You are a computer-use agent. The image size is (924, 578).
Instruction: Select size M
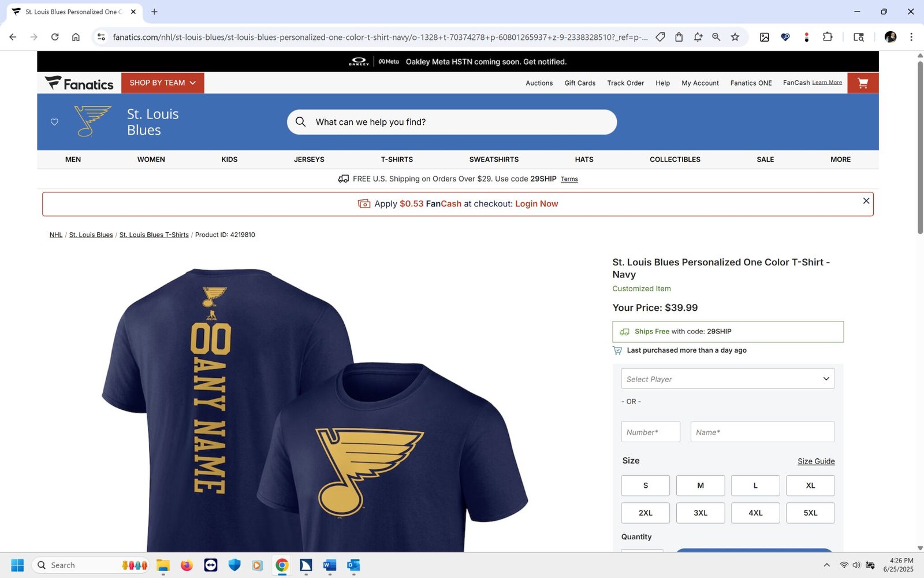tap(701, 486)
